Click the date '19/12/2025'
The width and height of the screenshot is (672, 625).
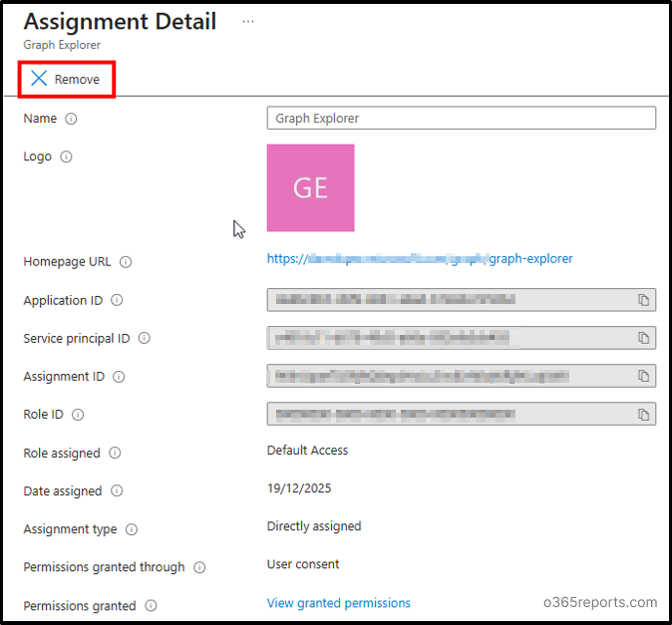[x=299, y=488]
